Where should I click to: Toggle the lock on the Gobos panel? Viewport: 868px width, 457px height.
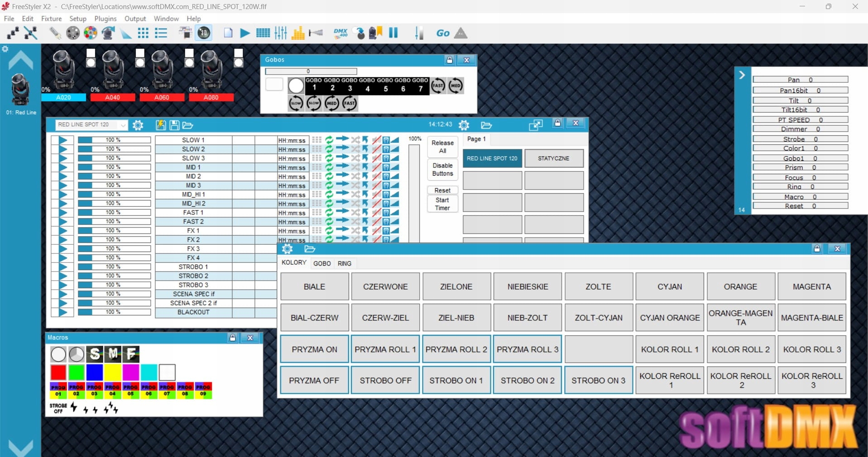point(450,60)
